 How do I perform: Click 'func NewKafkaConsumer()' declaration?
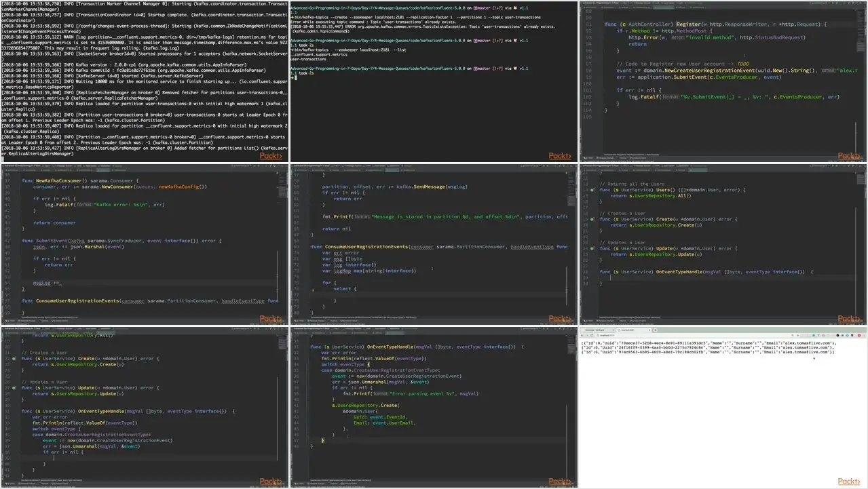[x=80, y=180]
